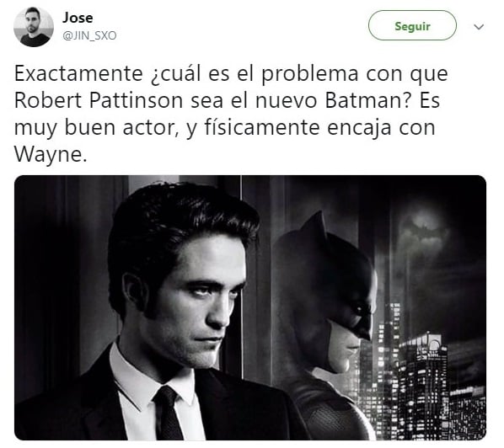Viewport: 504px width, 448px height.
Task: Click the word problema in the tweet
Action: 309,75
